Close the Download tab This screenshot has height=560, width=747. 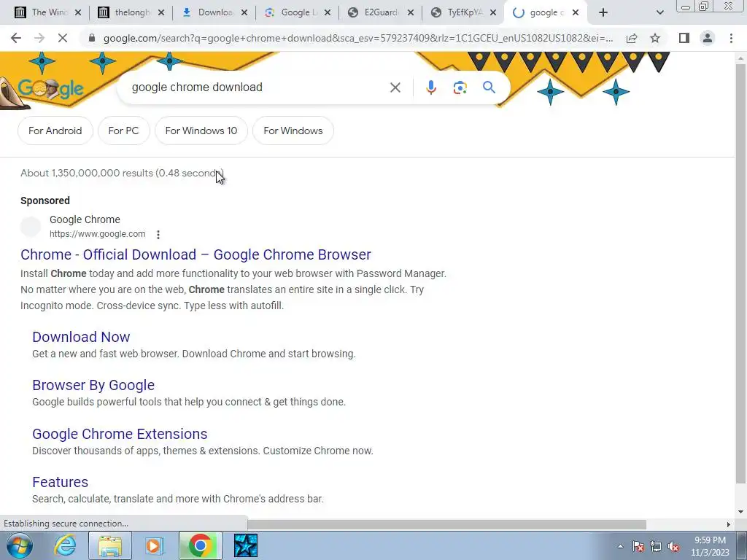tap(244, 13)
